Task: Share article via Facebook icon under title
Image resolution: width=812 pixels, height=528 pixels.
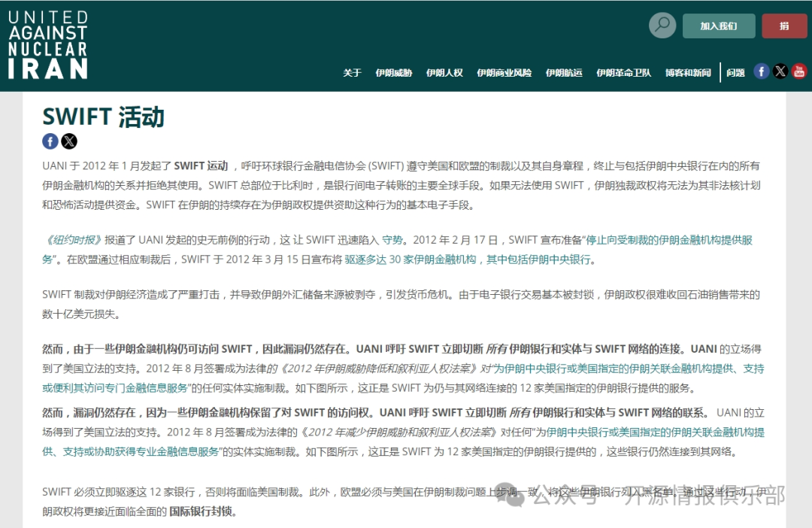Action: [50, 141]
